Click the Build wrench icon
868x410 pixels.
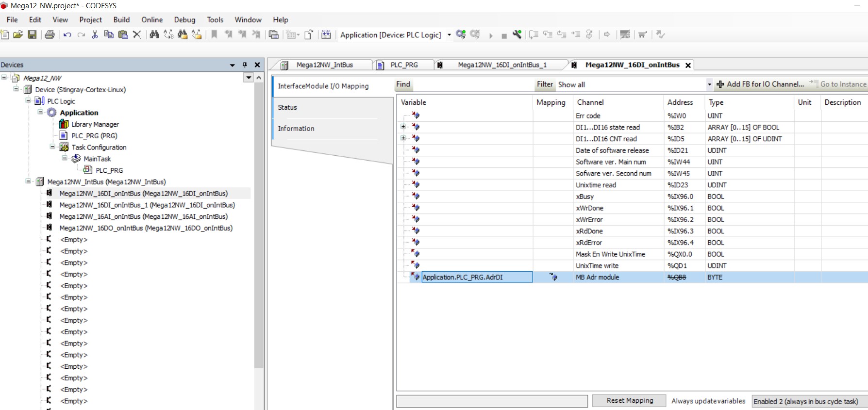(517, 34)
